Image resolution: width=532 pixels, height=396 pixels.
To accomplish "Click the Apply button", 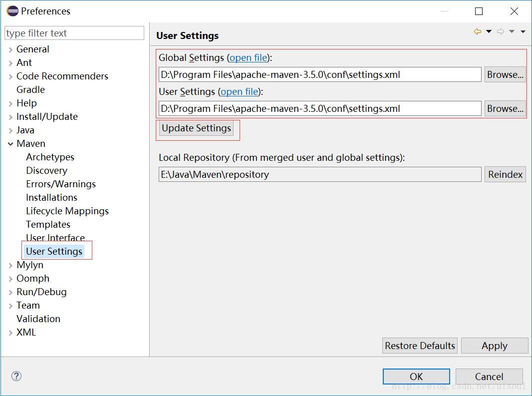I will [x=495, y=346].
